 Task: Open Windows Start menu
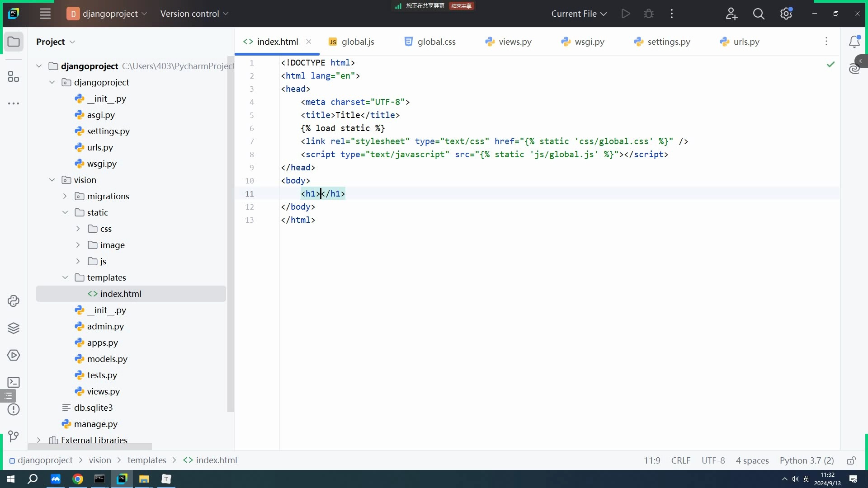coord(11,479)
